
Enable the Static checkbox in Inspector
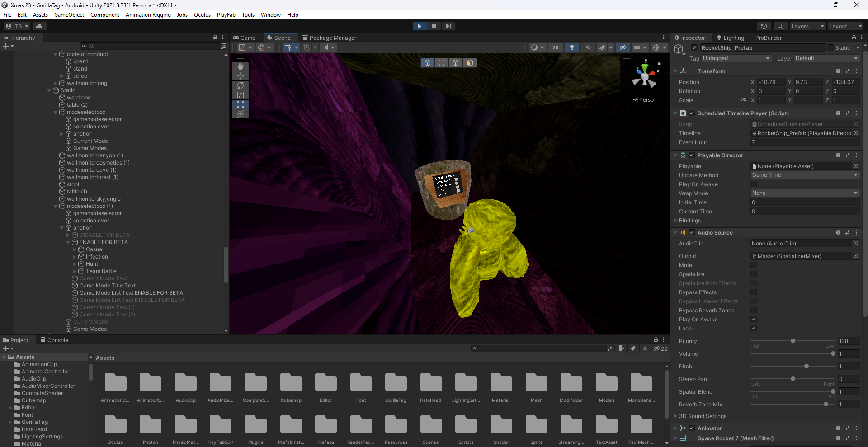click(830, 47)
